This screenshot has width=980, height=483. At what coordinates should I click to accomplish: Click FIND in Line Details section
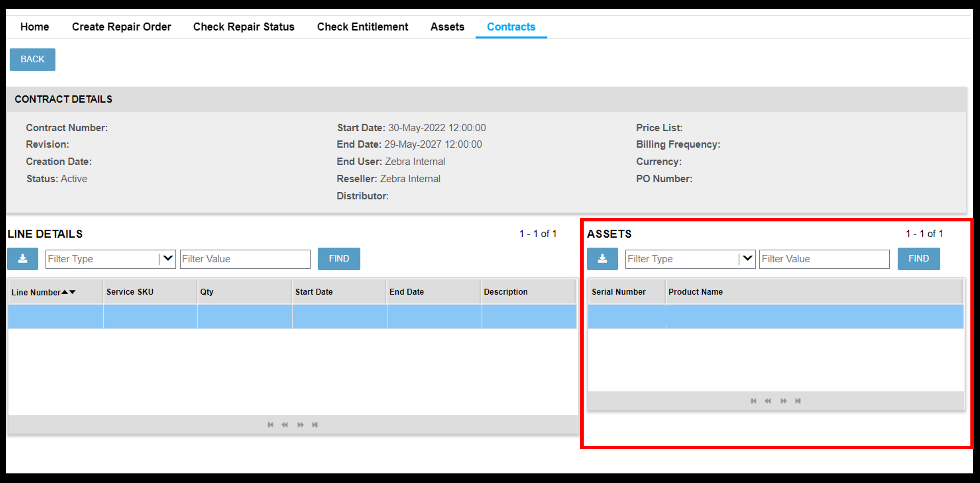339,259
